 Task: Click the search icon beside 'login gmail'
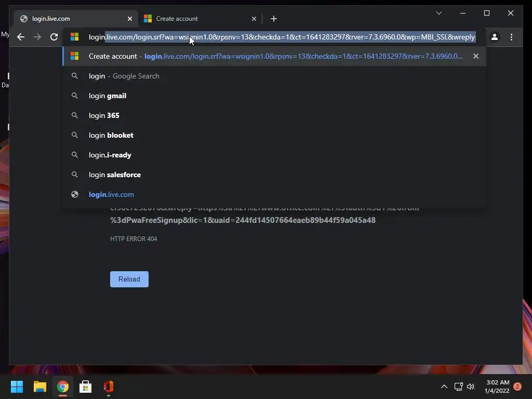tap(75, 96)
